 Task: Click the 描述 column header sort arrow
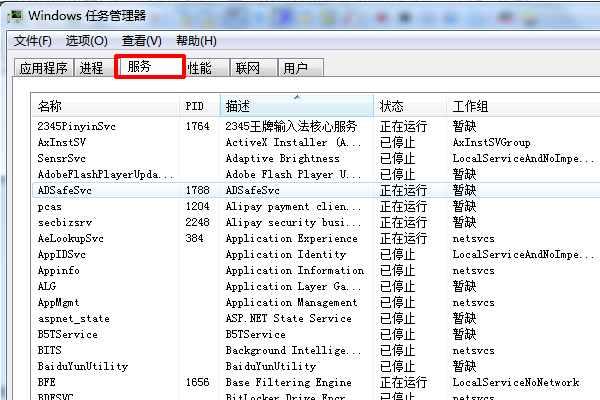click(296, 98)
